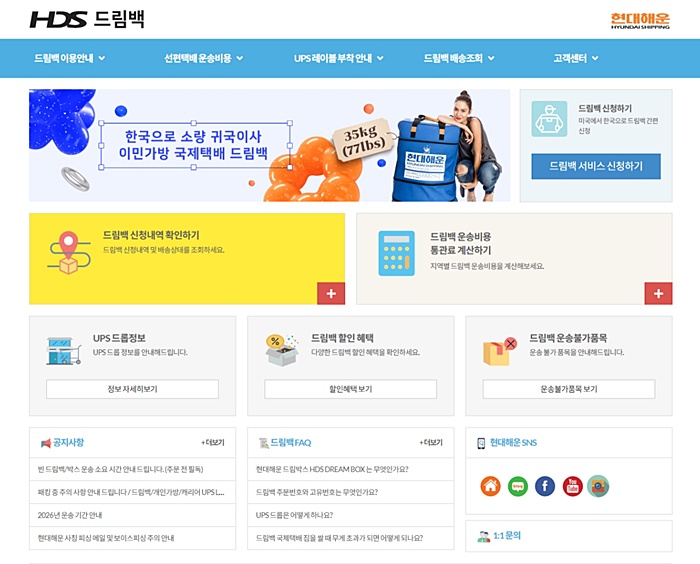Open the red plus on 운송비용 card
This screenshot has width=700, height=564.
(x=658, y=293)
